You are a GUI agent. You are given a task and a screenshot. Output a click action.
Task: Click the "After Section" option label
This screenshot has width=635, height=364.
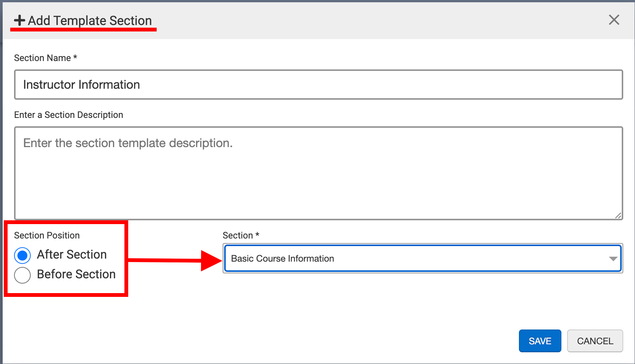tap(72, 254)
